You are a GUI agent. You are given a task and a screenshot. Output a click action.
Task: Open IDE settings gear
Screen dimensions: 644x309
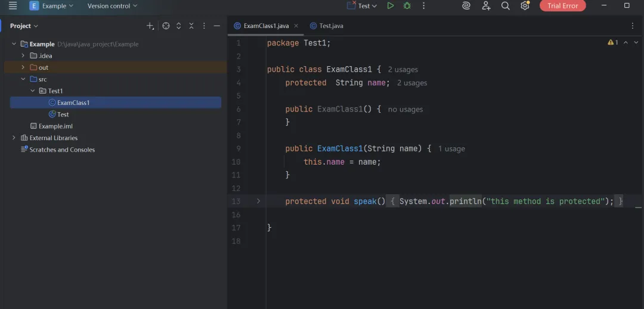click(525, 6)
